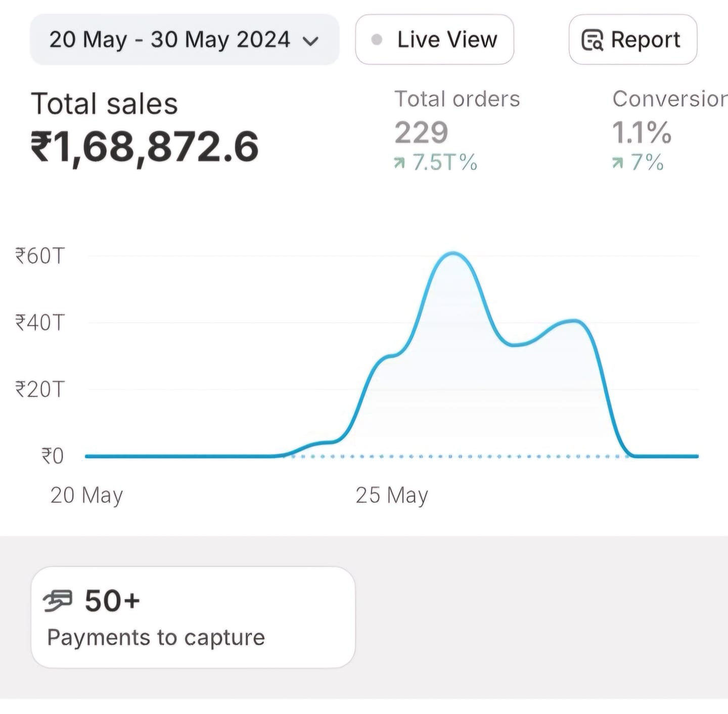
Task: Click the ₹60T label on the y-axis
Action: (40, 256)
